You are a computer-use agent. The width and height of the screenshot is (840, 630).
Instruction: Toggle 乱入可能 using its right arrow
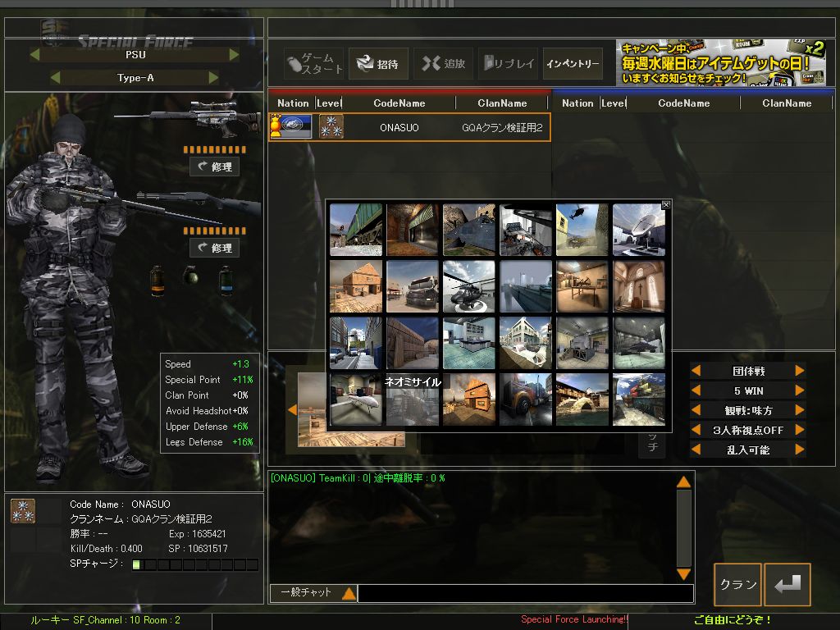[800, 450]
